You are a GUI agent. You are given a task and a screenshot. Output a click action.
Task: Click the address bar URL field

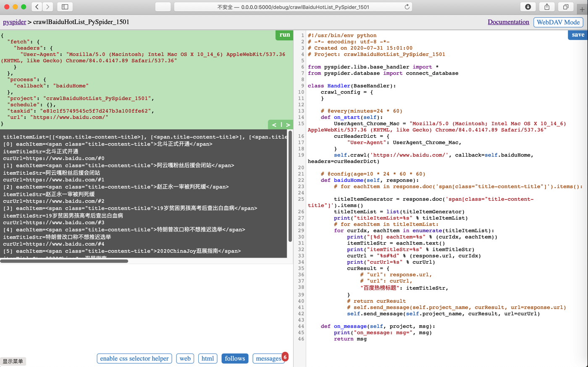coord(293,7)
